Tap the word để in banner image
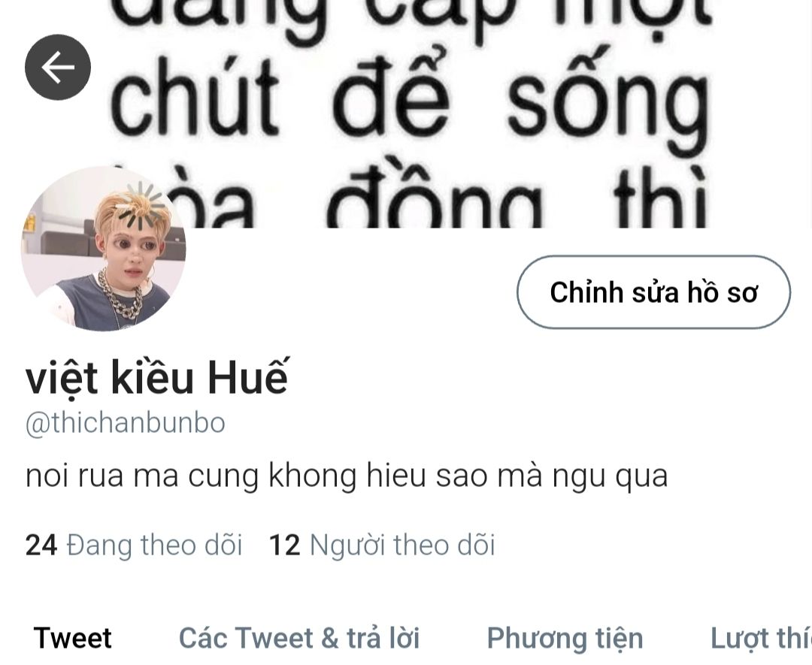The image size is (812, 665). (x=390, y=93)
